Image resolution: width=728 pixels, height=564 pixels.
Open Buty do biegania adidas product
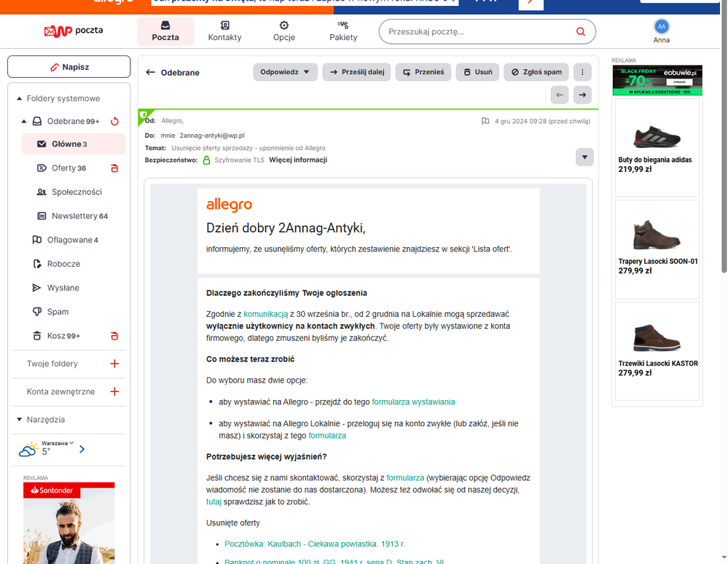point(657,147)
